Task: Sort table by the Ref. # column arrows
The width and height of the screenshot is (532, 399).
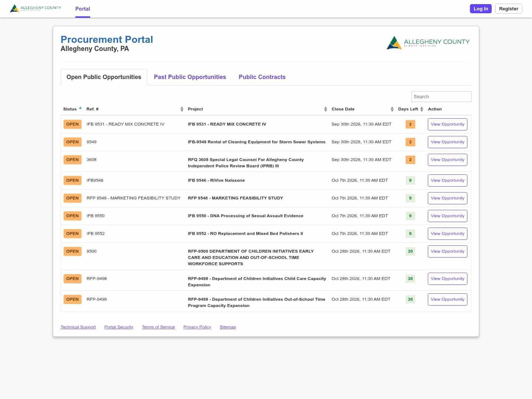Action: (182, 109)
